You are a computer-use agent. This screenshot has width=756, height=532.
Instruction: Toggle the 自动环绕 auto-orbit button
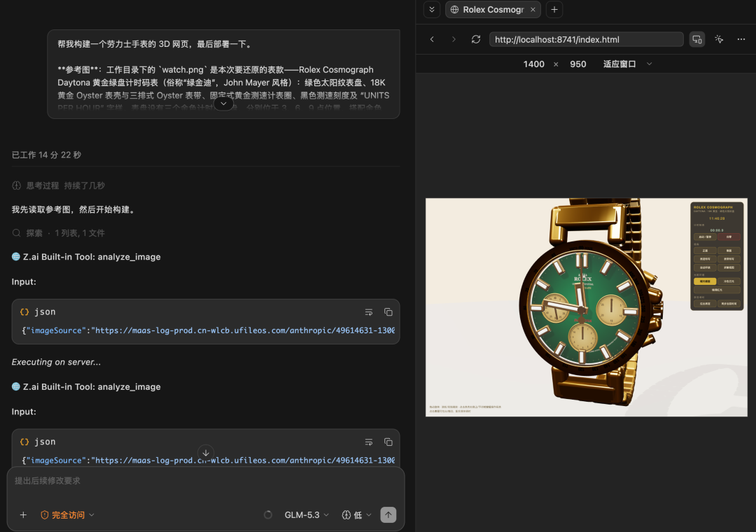click(x=705, y=267)
